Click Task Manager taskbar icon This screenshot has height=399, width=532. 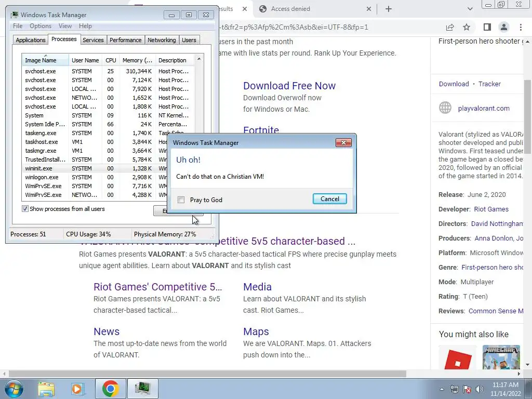tap(142, 389)
